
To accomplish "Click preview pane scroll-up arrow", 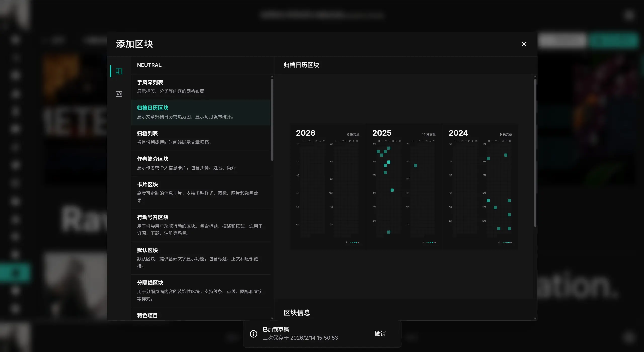I will click(535, 77).
